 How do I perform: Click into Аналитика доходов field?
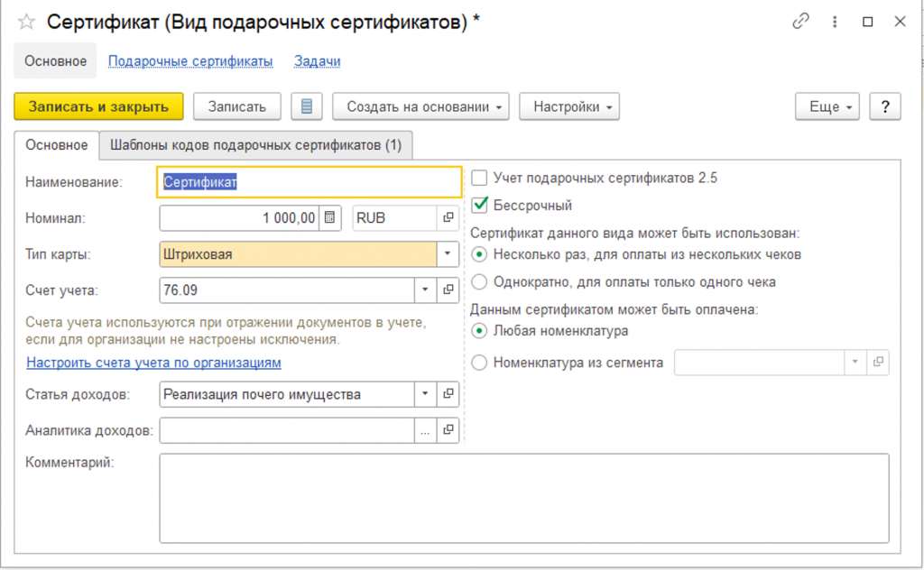tap(287, 430)
